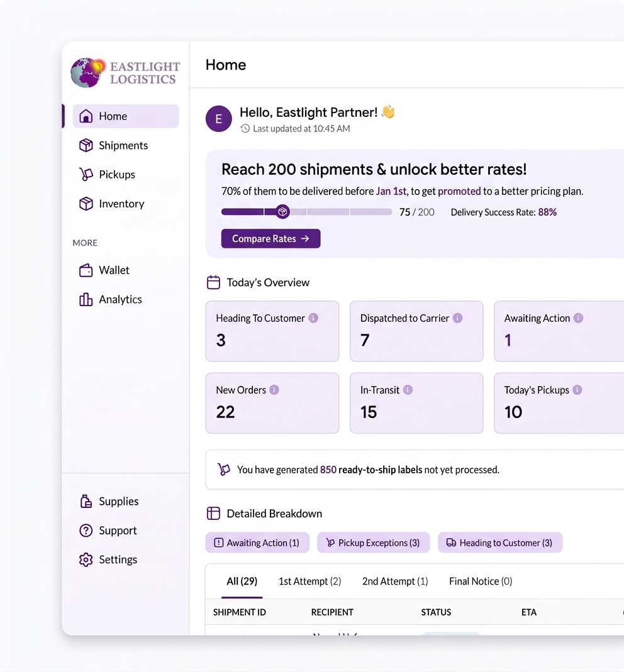Click the Today's Overview calendar icon
This screenshot has width=624, height=672.
(214, 282)
